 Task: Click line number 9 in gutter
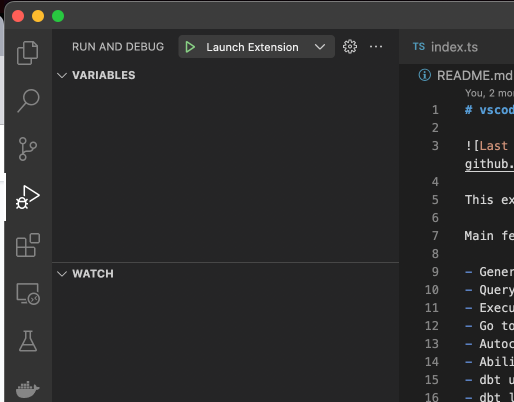click(435, 272)
